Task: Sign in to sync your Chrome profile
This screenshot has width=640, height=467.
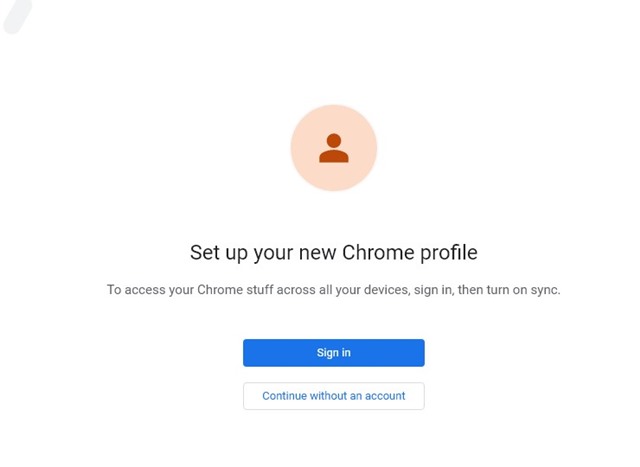Action: click(333, 353)
